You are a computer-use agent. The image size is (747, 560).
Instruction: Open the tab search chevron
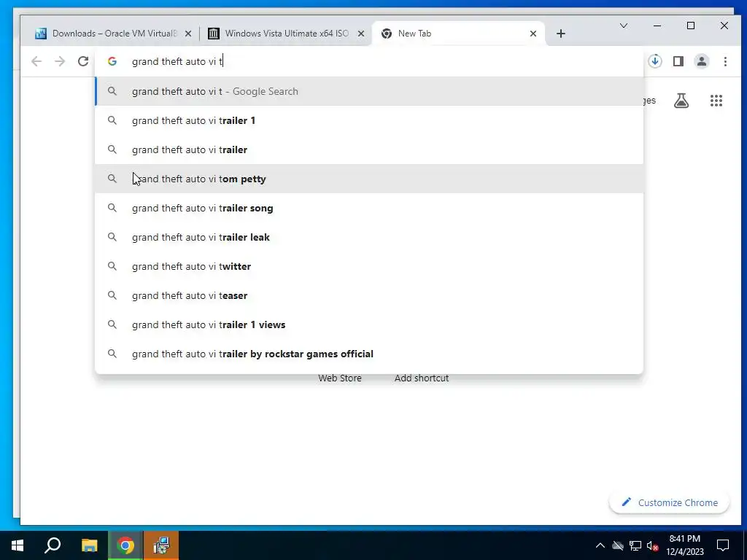point(623,26)
